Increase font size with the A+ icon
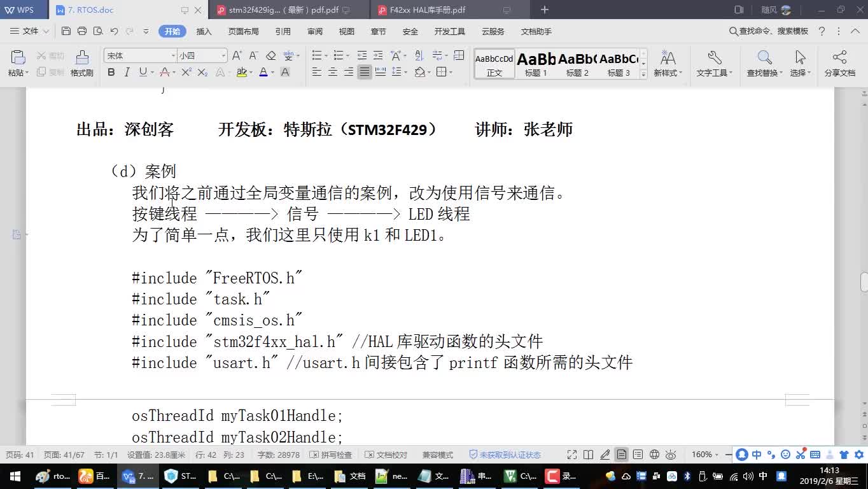Screen dimensions: 868x489 (x=237, y=56)
